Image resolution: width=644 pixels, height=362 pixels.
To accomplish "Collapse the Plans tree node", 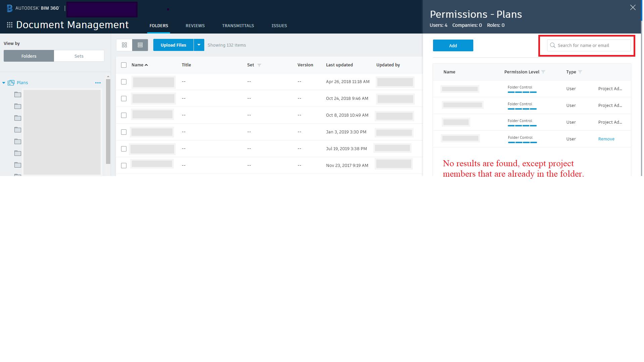I will 4,83.
